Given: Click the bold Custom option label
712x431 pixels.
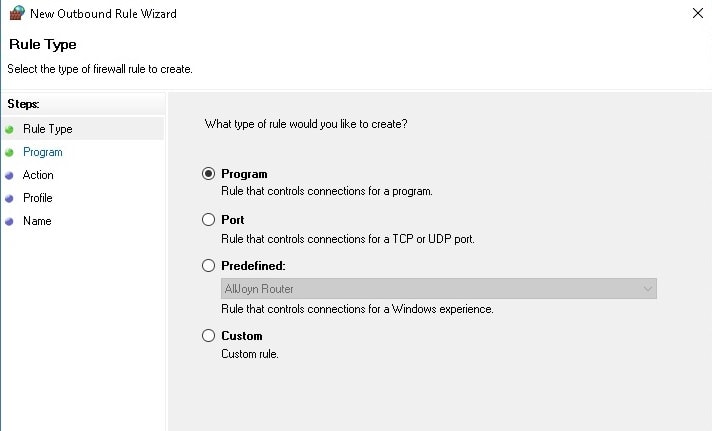Looking at the screenshot, I should click(x=242, y=336).
